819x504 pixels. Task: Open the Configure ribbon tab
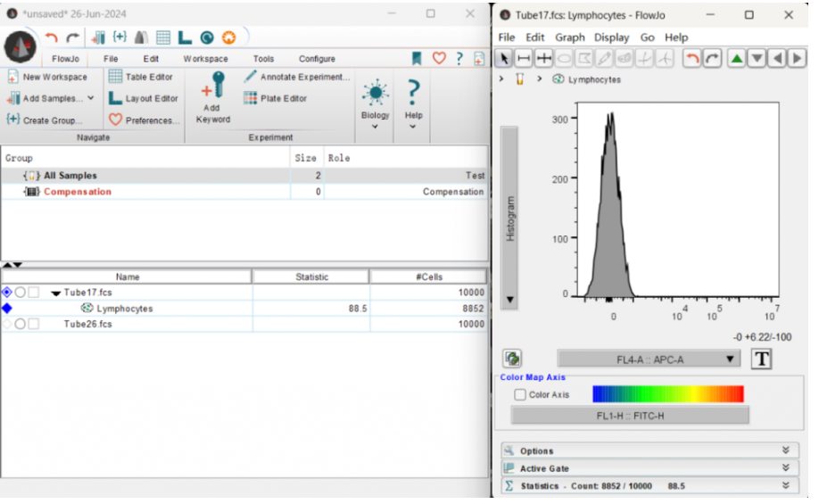[x=317, y=59]
